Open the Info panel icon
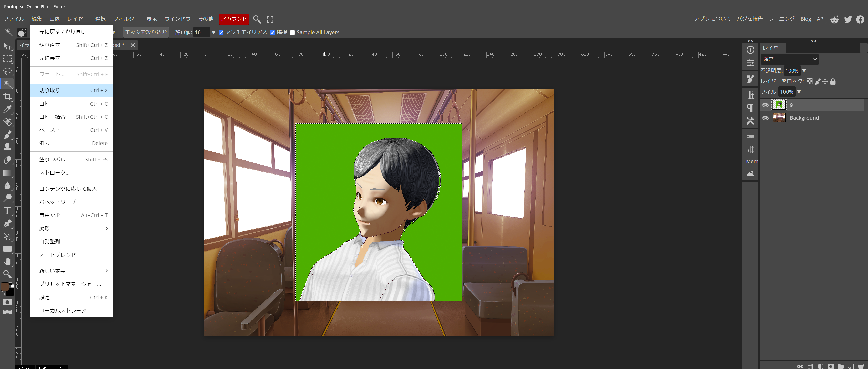 (x=750, y=50)
